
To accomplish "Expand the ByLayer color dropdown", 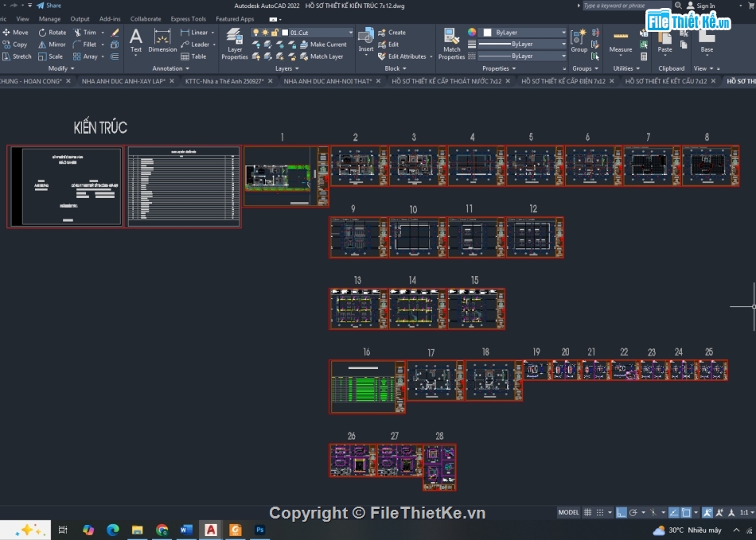I will [x=563, y=33].
